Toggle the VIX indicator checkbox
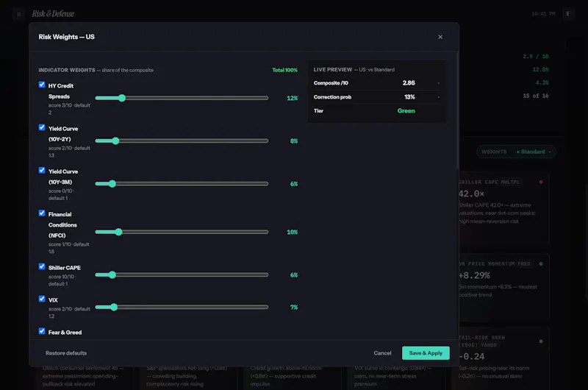Screen dimensions: 588x390 [42, 299]
